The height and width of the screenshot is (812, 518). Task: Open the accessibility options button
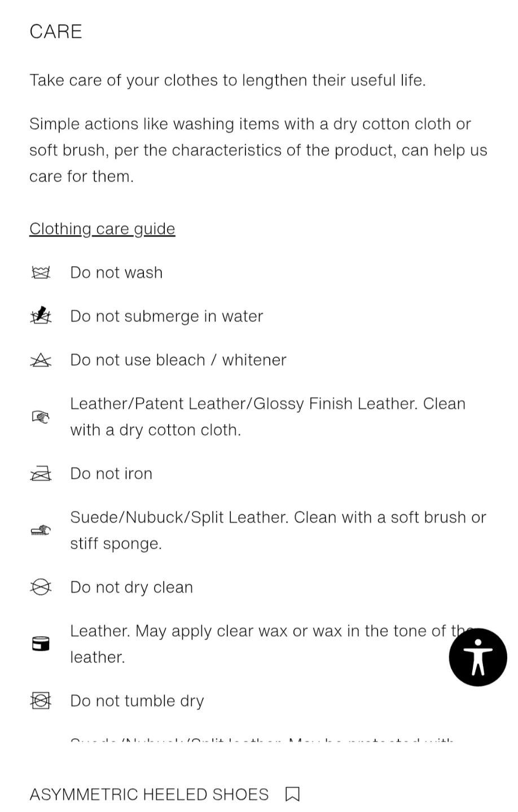pyautogui.click(x=478, y=657)
